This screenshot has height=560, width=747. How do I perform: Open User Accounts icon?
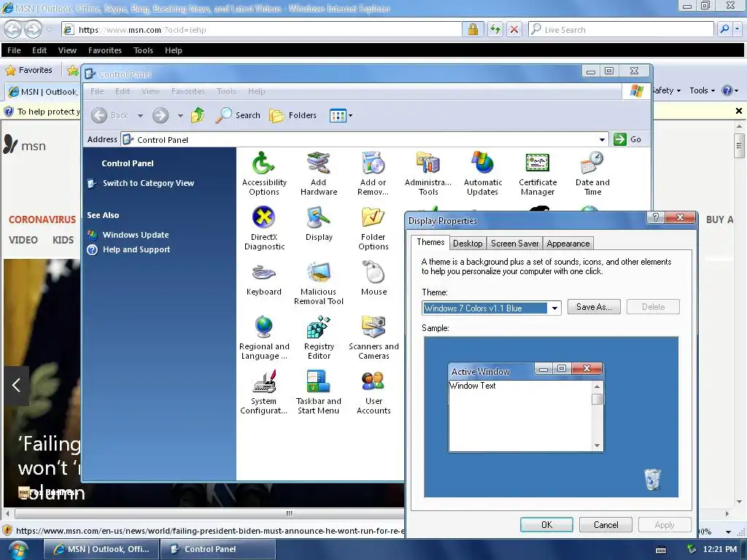click(x=373, y=392)
